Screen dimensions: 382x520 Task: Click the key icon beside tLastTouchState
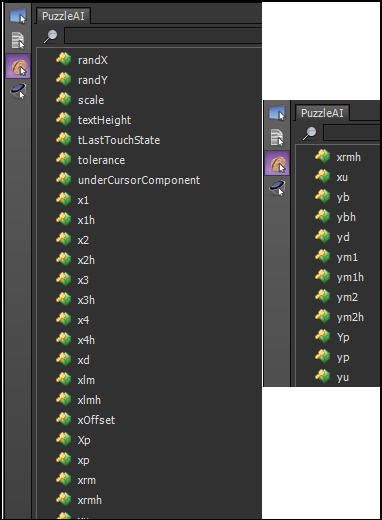pyautogui.click(x=63, y=140)
